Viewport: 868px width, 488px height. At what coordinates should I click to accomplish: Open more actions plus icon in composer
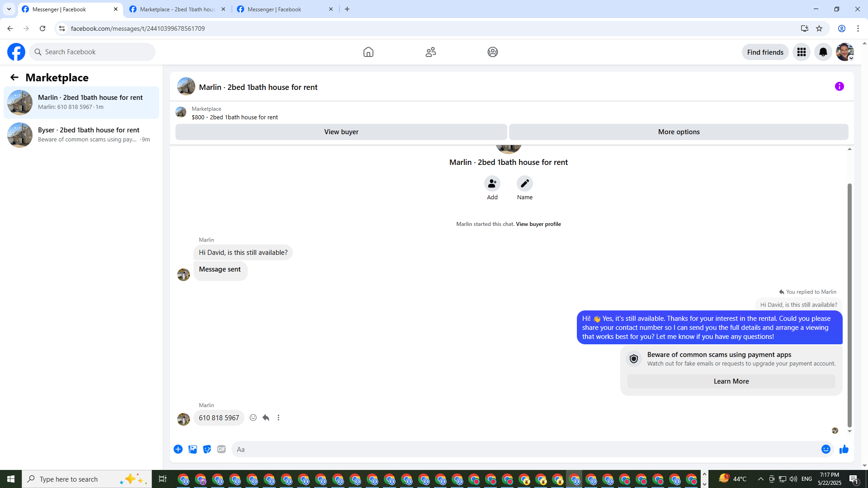[178, 449]
